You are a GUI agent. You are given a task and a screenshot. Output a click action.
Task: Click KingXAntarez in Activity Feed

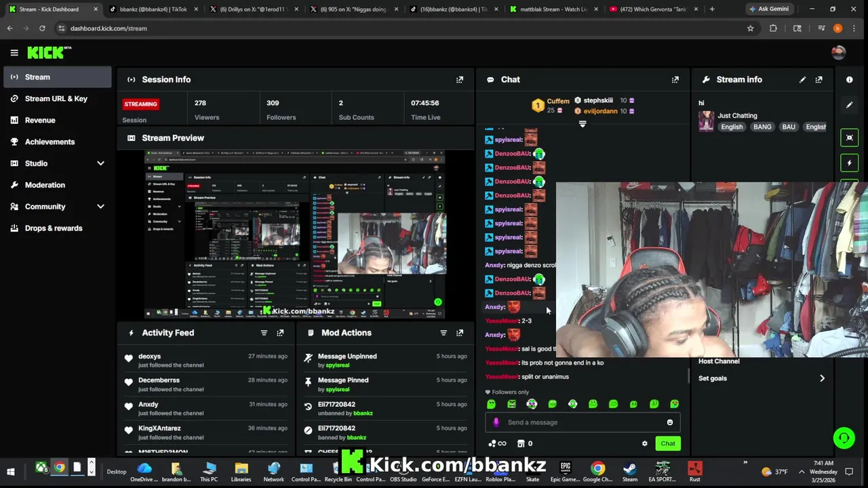coord(159,428)
